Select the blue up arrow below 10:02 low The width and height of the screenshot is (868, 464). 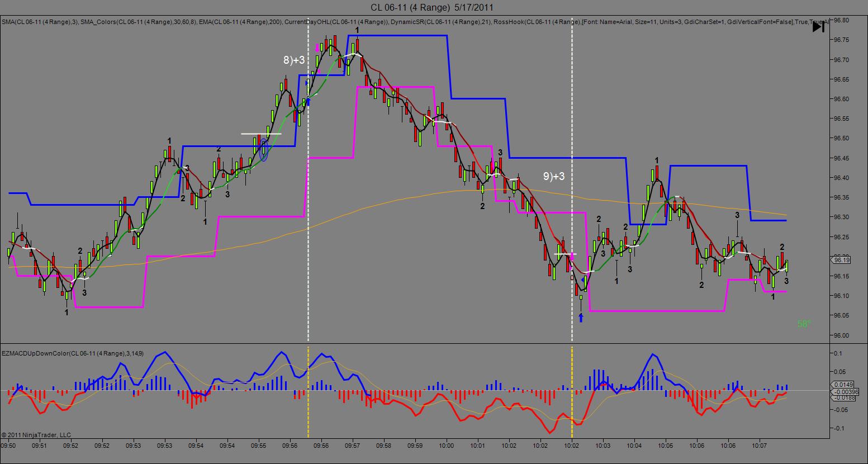[581, 318]
